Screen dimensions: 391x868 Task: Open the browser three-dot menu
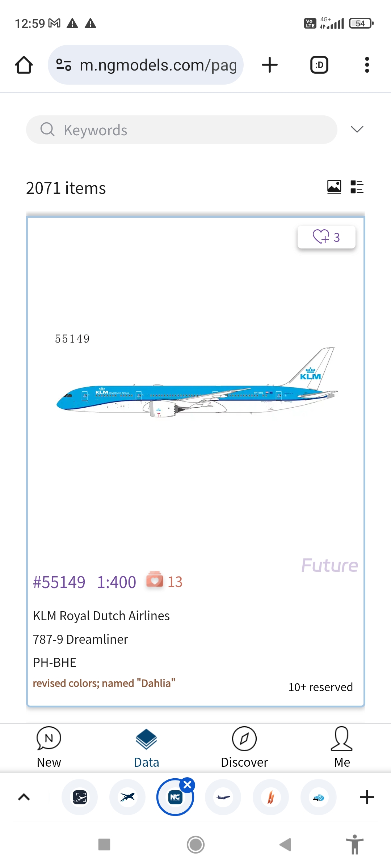(x=367, y=65)
